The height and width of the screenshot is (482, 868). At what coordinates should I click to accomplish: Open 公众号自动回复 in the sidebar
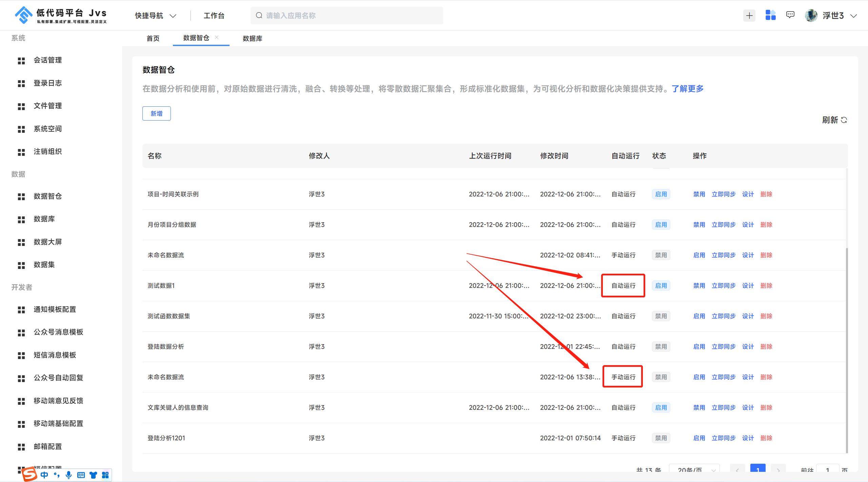coord(58,378)
